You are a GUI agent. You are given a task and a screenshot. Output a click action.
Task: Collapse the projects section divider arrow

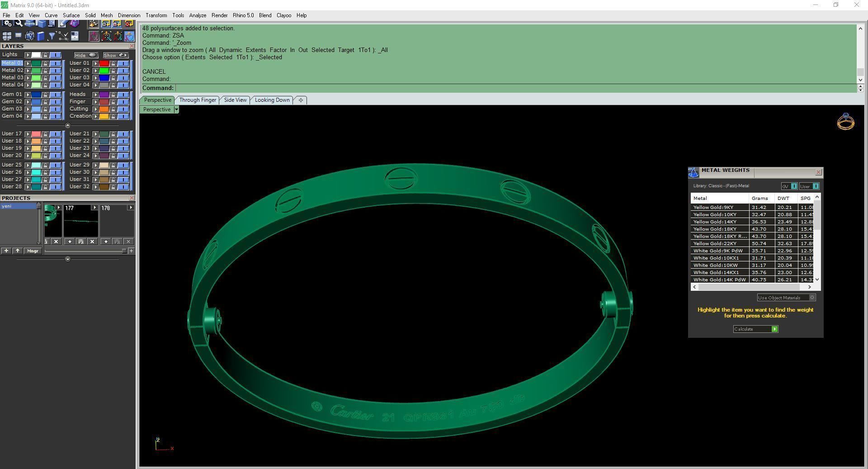68,259
